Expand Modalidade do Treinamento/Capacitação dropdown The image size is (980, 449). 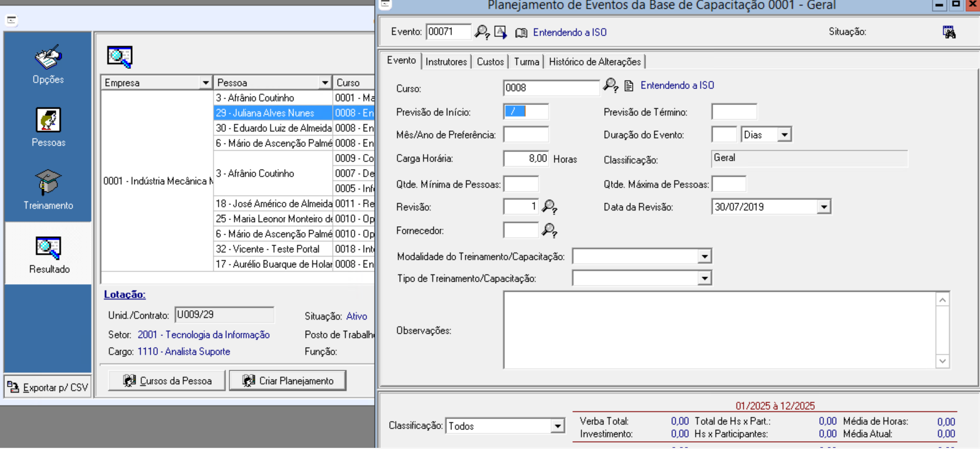704,256
